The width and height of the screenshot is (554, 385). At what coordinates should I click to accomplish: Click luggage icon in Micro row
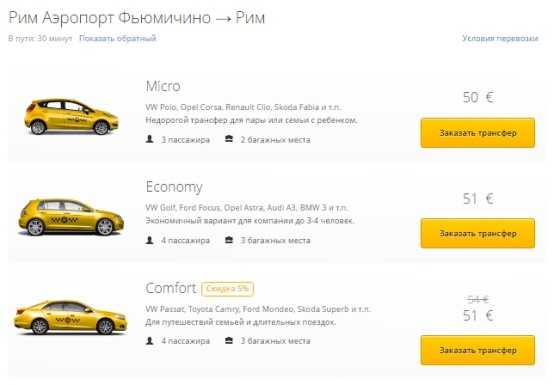pos(229,139)
